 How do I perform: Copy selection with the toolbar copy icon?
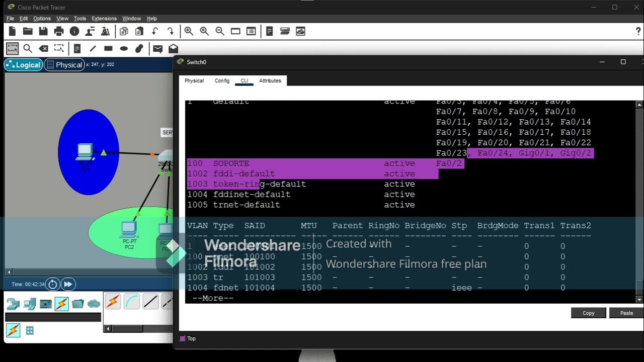[124, 31]
